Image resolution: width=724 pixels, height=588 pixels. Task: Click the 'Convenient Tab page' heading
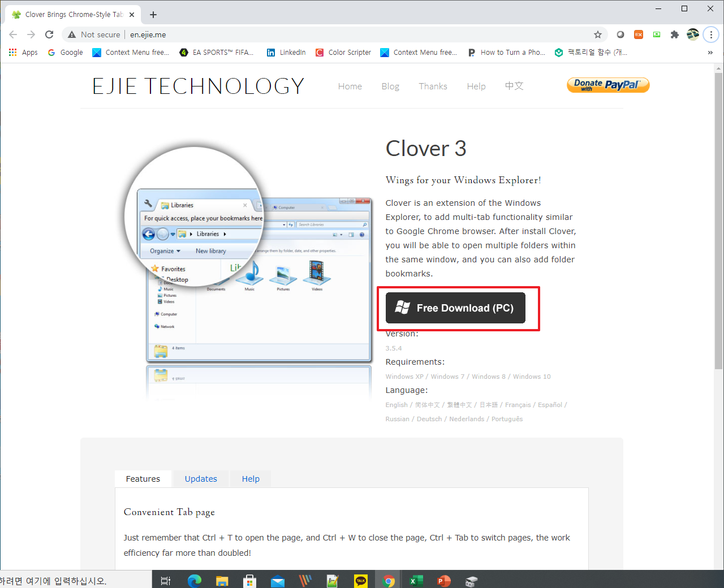pyautogui.click(x=169, y=512)
